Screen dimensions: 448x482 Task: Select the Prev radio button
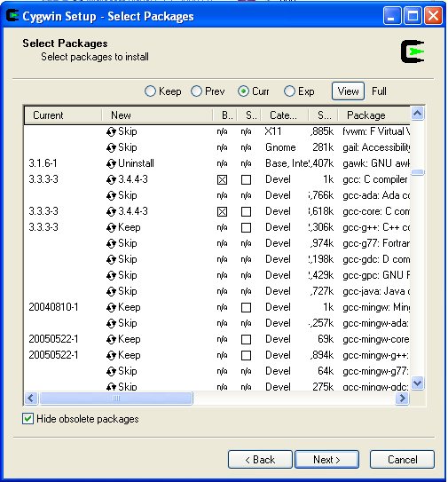[196, 91]
